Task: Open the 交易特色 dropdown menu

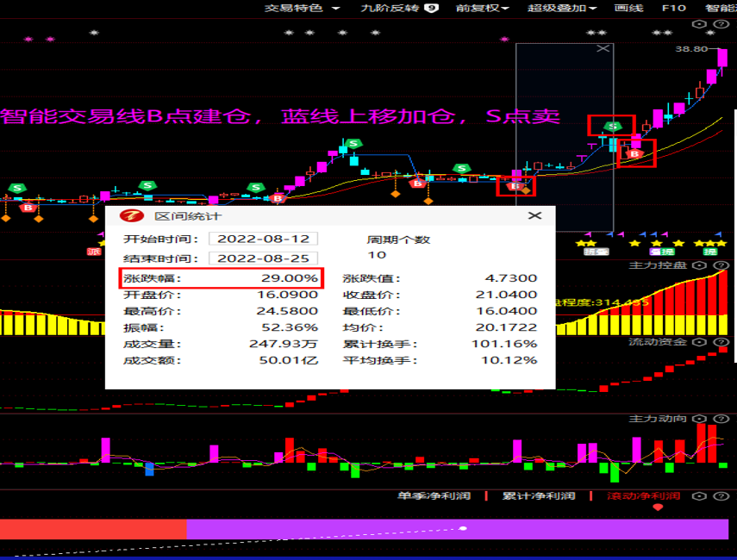Action: pyautogui.click(x=302, y=8)
